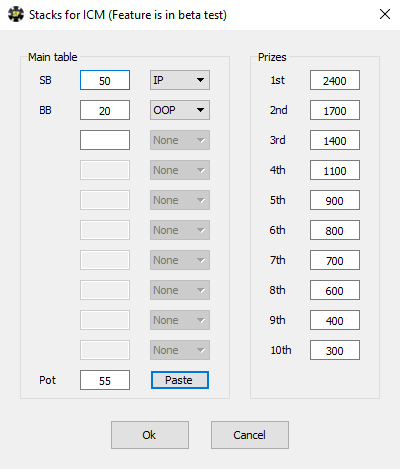The height and width of the screenshot is (469, 400).
Task: Click the 7th prize field showing 700
Action: pos(335,260)
